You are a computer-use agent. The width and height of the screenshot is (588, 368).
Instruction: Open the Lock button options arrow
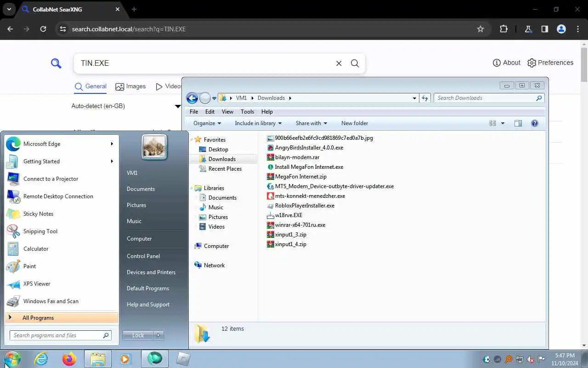coord(158,335)
